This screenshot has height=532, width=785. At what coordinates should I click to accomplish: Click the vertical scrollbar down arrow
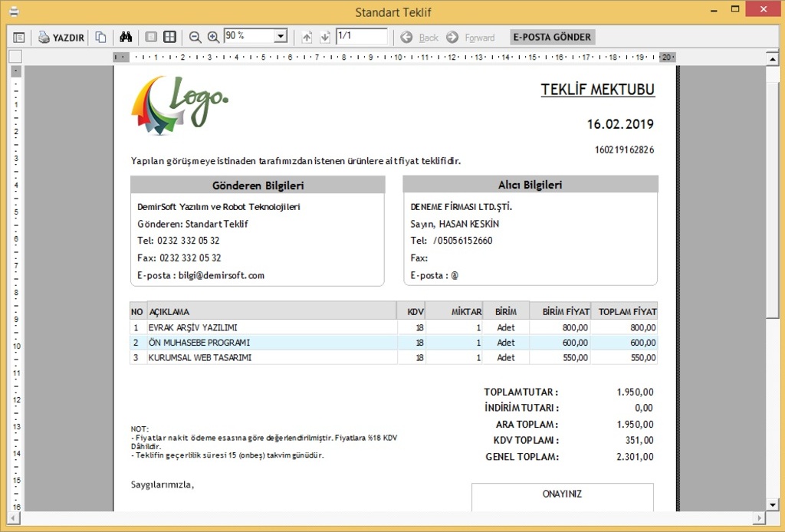[x=772, y=505]
